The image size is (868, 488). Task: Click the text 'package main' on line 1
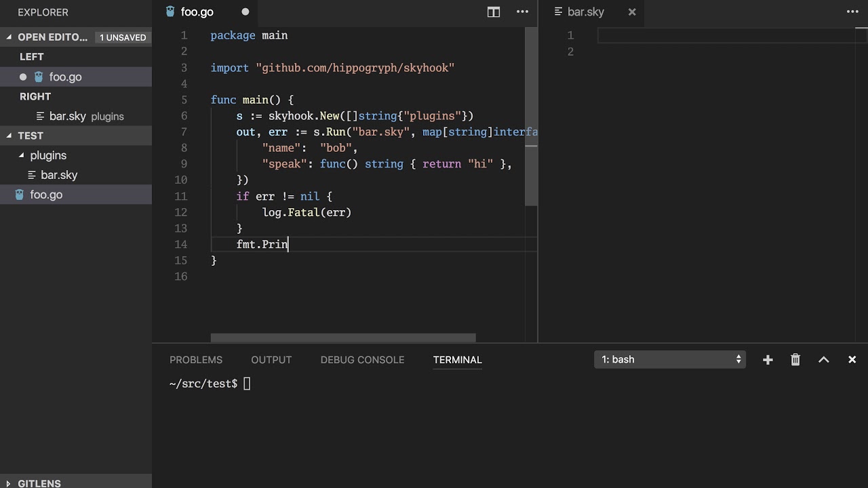click(x=249, y=35)
